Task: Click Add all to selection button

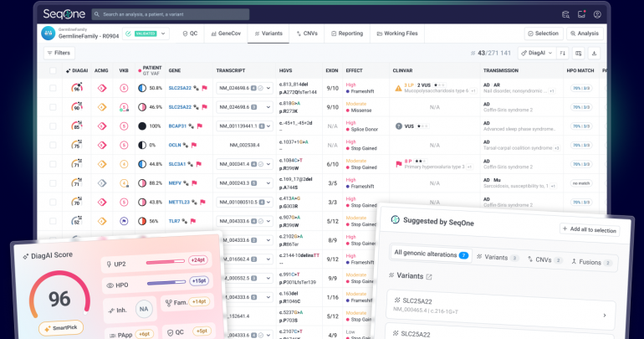Action: tap(590, 229)
